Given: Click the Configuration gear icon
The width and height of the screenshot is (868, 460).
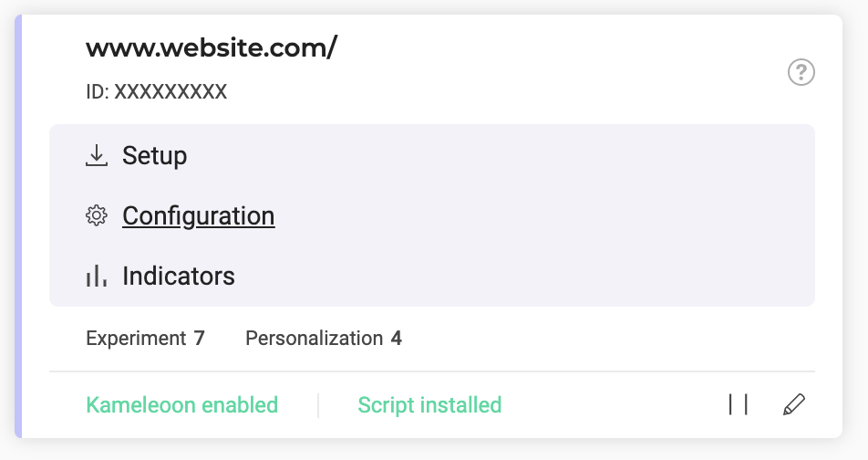Looking at the screenshot, I should (x=96, y=216).
